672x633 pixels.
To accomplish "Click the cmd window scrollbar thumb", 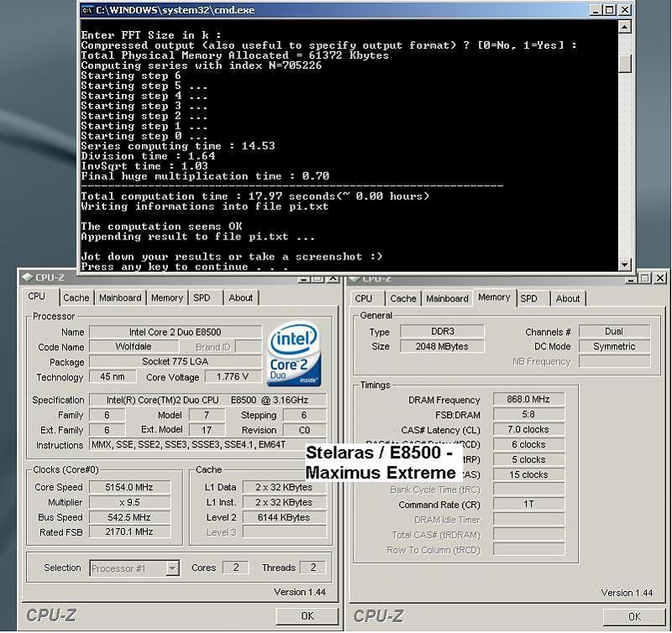I will [x=624, y=64].
